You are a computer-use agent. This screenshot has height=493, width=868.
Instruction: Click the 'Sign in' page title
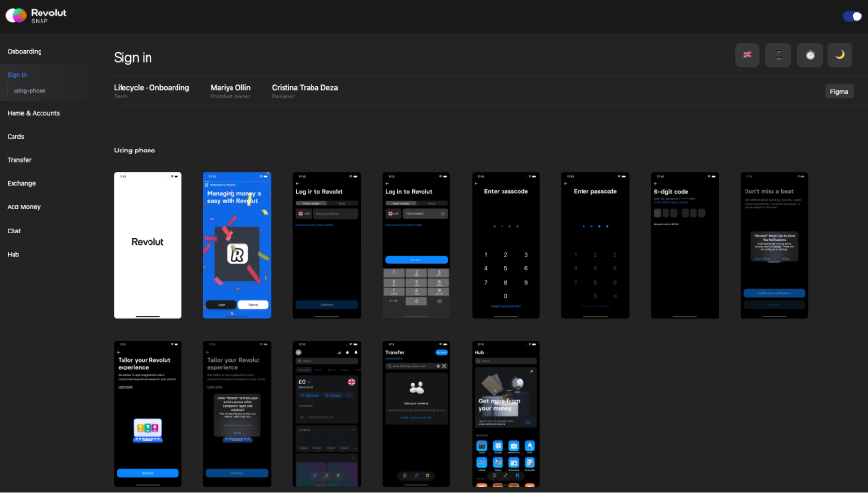point(133,58)
